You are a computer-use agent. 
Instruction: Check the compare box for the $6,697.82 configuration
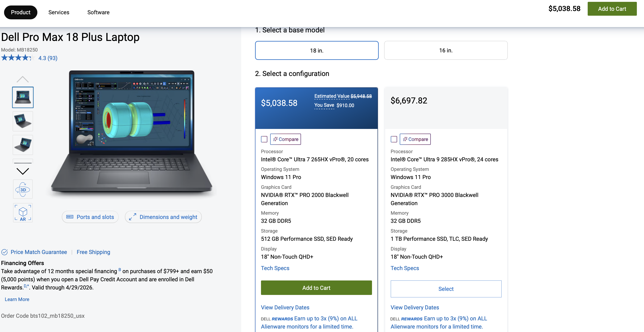394,139
